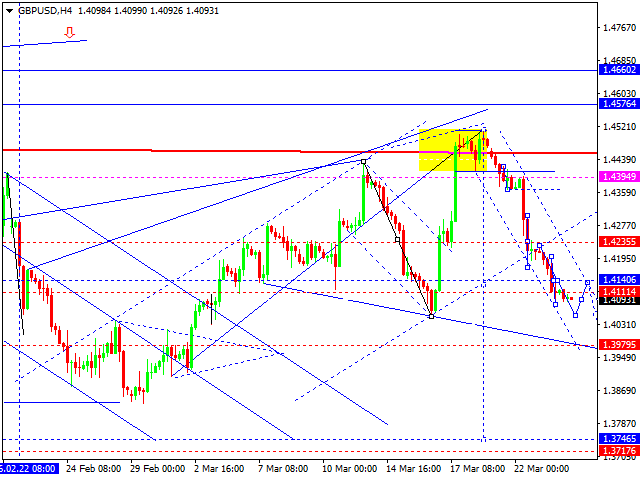Screen dimensions: 640x480
Task: Select the black 1.40931 current price label
Action: point(619,301)
